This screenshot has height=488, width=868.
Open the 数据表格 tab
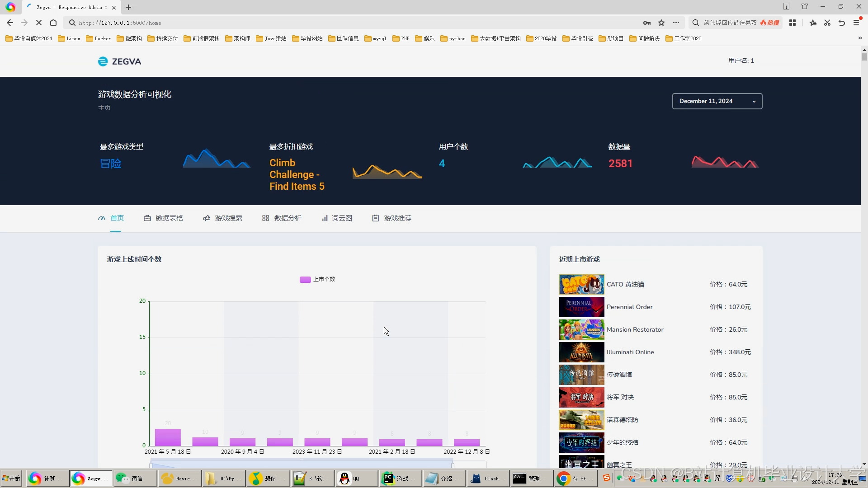tap(169, 218)
